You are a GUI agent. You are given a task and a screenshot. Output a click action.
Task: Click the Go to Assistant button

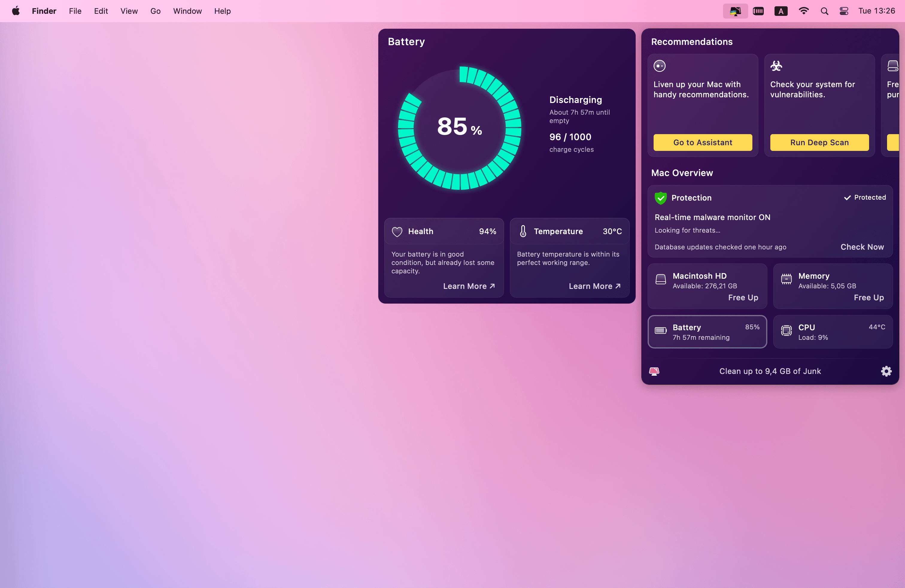click(702, 142)
